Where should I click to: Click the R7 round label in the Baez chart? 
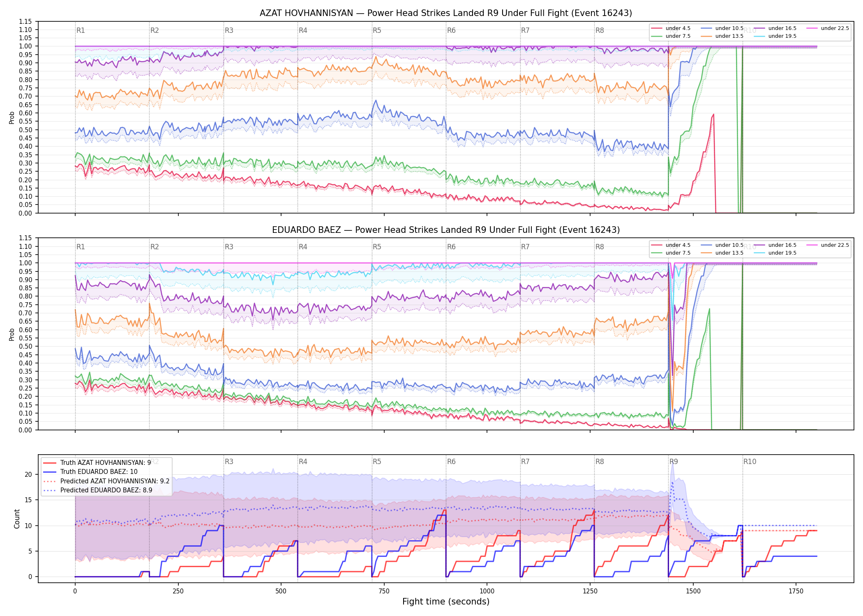[x=525, y=247]
